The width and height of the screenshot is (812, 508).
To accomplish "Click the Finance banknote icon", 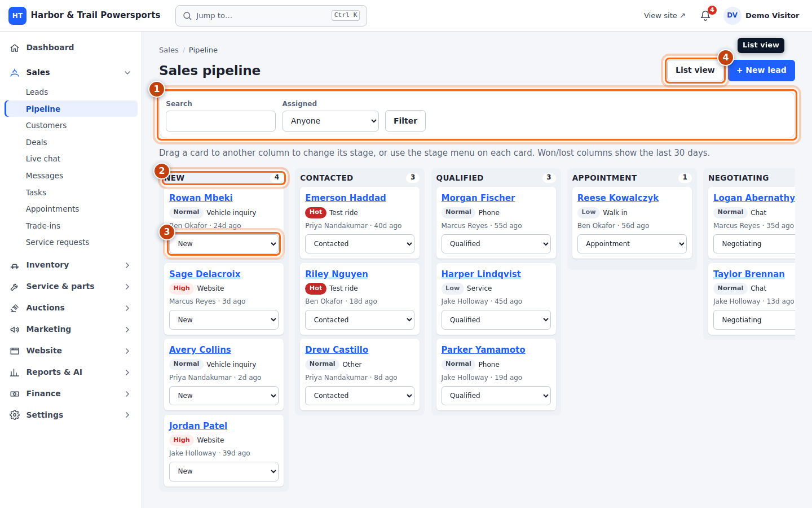I will (15, 394).
